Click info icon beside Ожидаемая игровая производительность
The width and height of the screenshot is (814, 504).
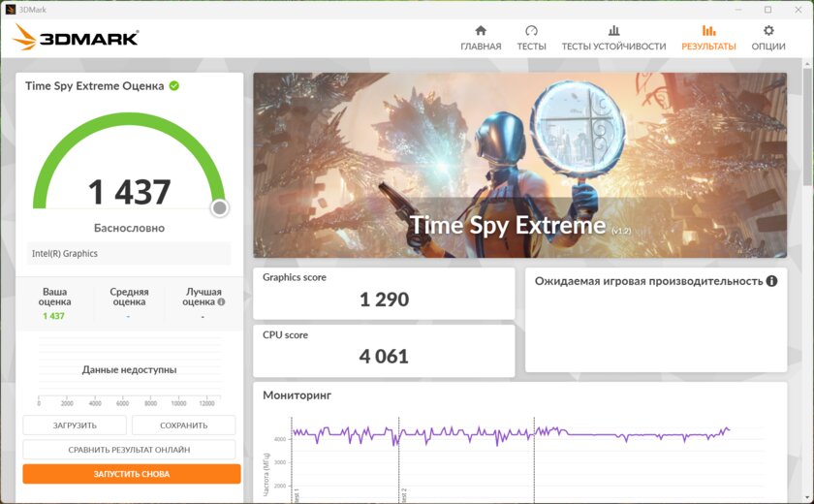772,281
